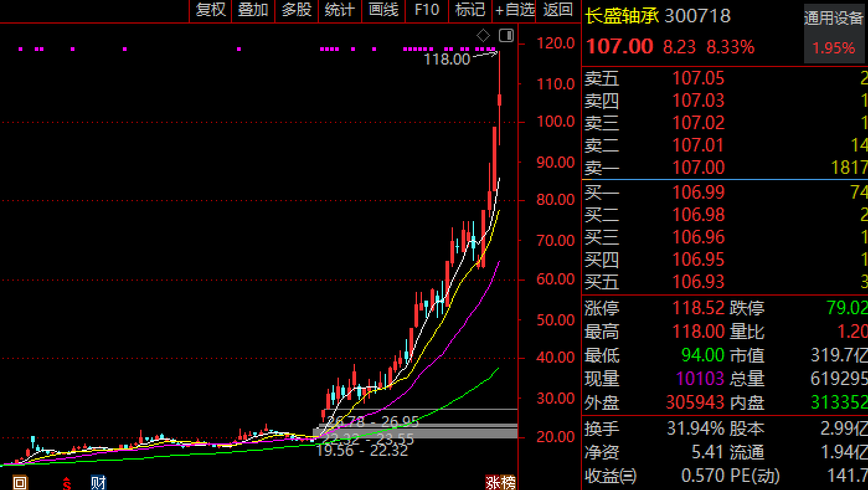Viewport: 868px width, 490px height.
Task: Click the 长盛轴承 stock name
Action: (x=622, y=16)
